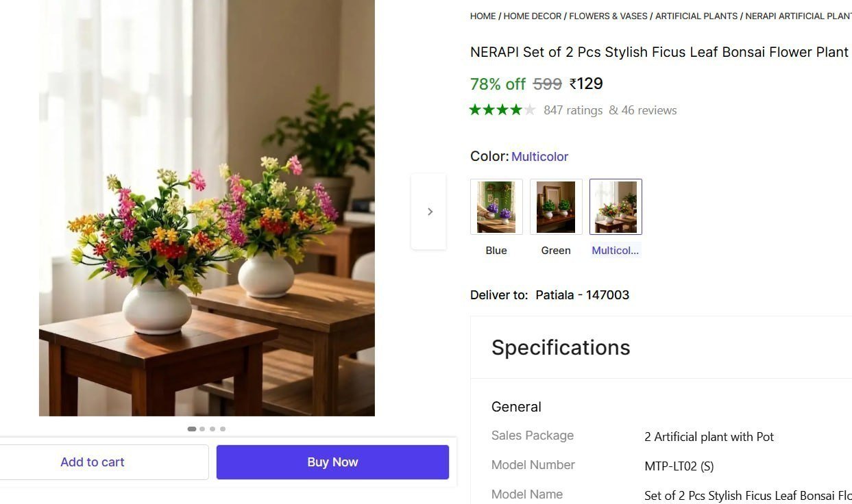
Task: Click the Buy Now button
Action: 332,462
